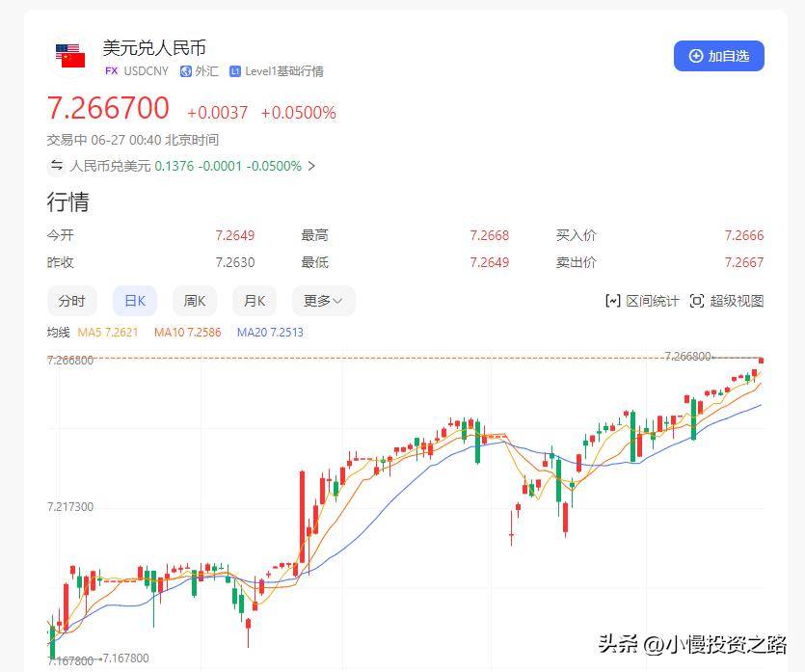Click the MA5 7.2621 indicator label
This screenshot has width=805, height=672.
108,333
